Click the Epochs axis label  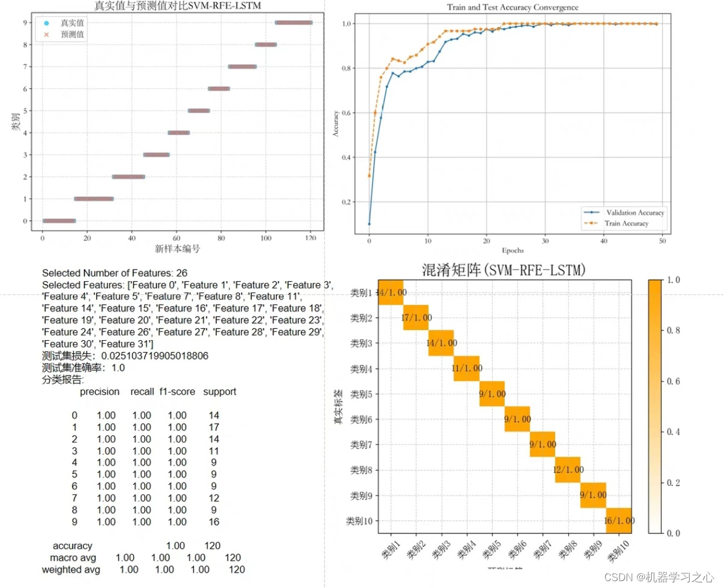tap(512, 250)
